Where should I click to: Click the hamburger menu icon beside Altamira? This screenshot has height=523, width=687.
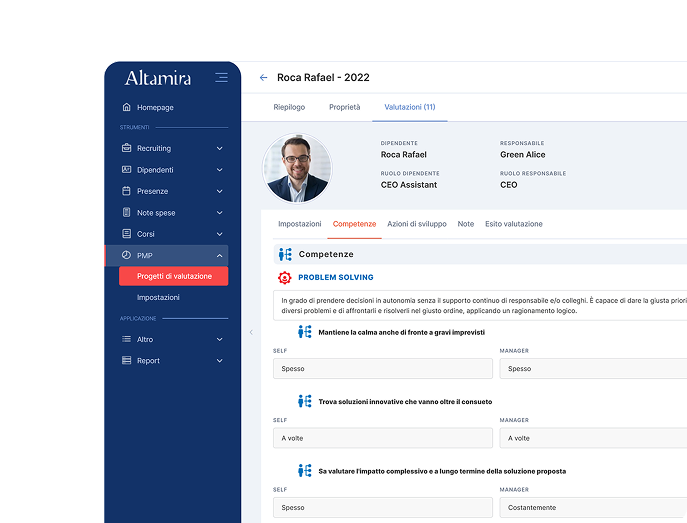point(221,77)
